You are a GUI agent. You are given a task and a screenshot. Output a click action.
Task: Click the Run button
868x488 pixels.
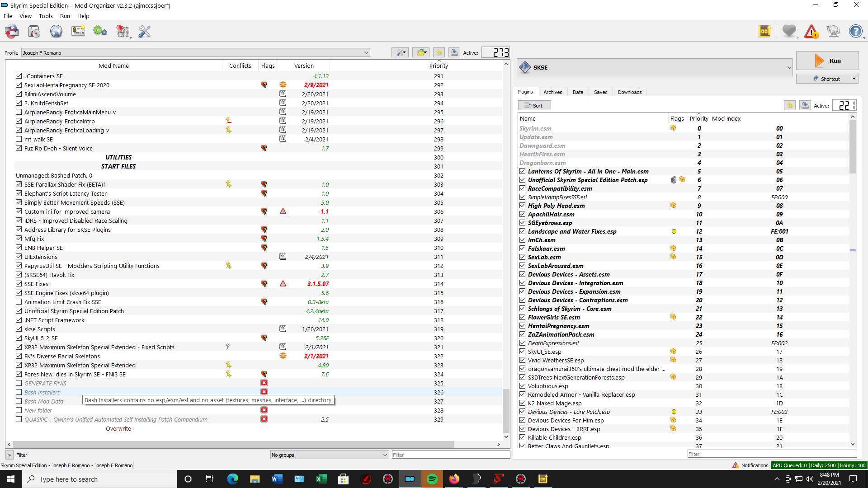(827, 61)
